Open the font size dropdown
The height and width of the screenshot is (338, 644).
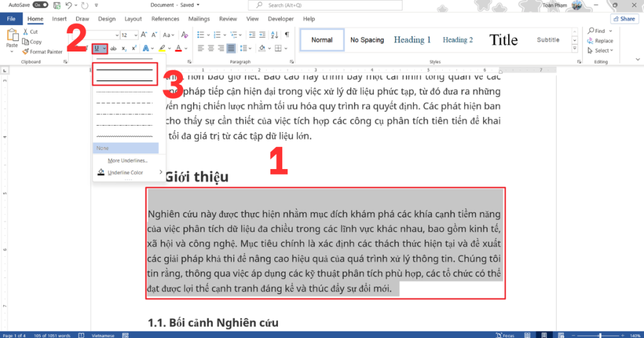(x=136, y=35)
